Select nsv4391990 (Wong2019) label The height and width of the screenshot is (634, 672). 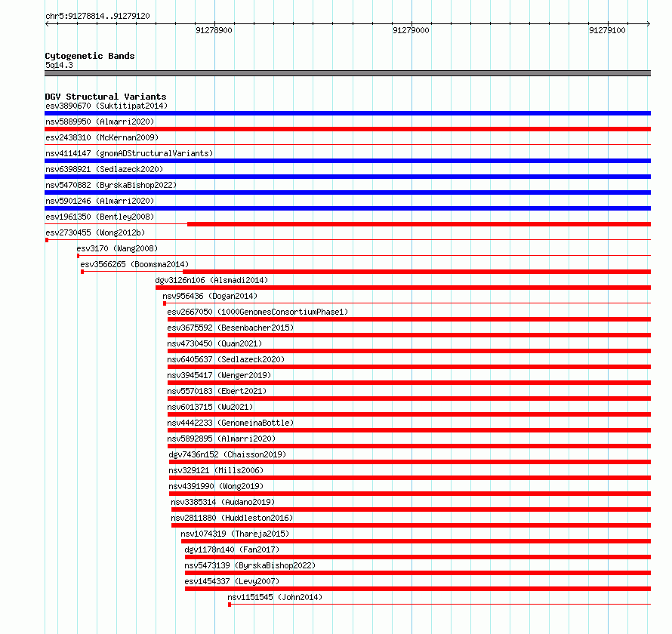point(216,486)
